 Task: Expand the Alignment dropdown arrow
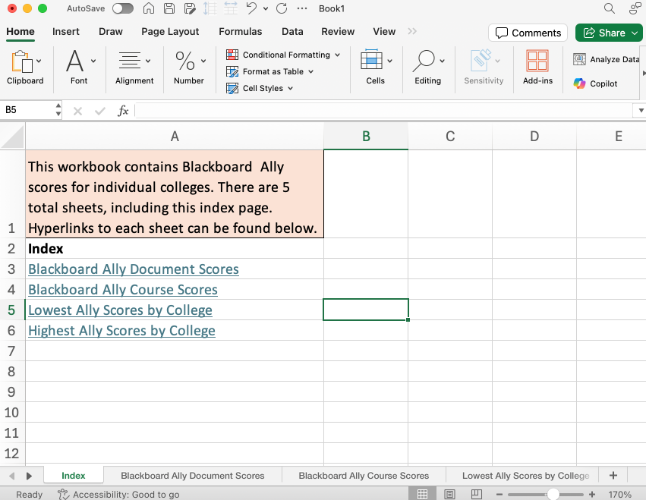click(148, 61)
